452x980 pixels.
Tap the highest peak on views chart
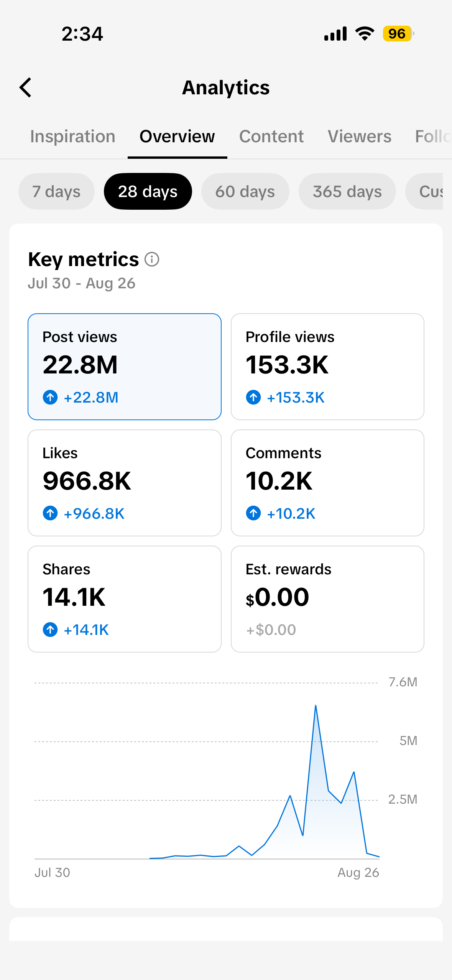pos(316,705)
